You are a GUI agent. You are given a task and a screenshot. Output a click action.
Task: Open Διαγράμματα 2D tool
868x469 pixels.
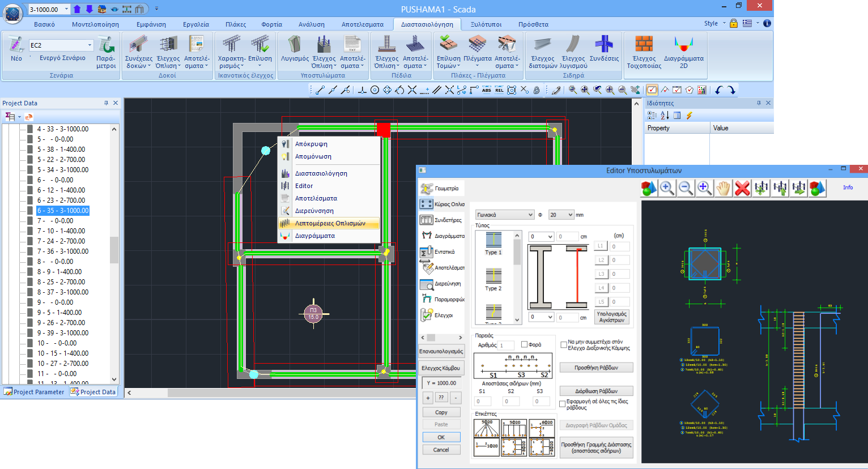[x=683, y=52]
